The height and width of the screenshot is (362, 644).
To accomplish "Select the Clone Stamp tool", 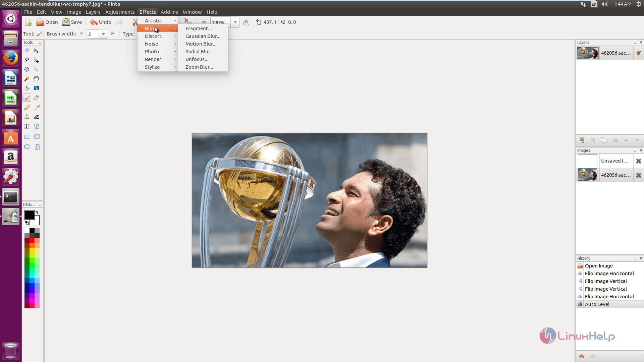I will [27, 117].
